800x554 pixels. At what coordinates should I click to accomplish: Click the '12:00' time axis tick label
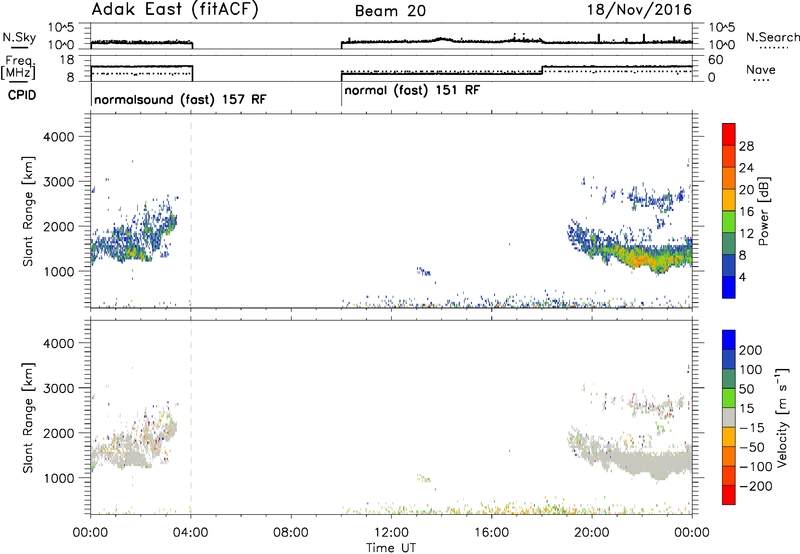(x=391, y=533)
